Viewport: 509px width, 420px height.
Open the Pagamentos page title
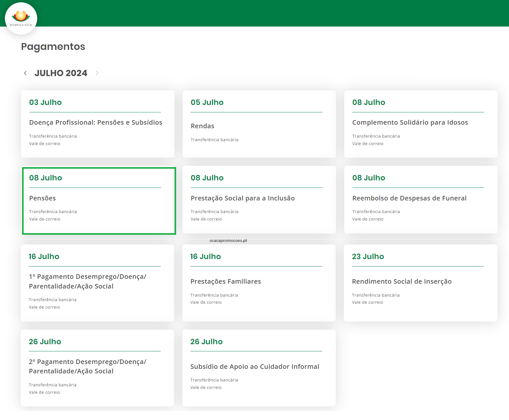pyautogui.click(x=53, y=47)
